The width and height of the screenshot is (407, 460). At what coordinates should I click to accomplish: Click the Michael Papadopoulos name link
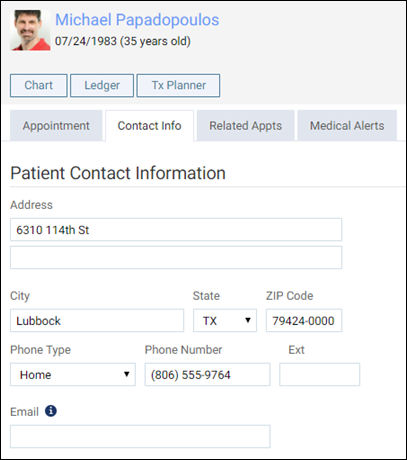137,20
